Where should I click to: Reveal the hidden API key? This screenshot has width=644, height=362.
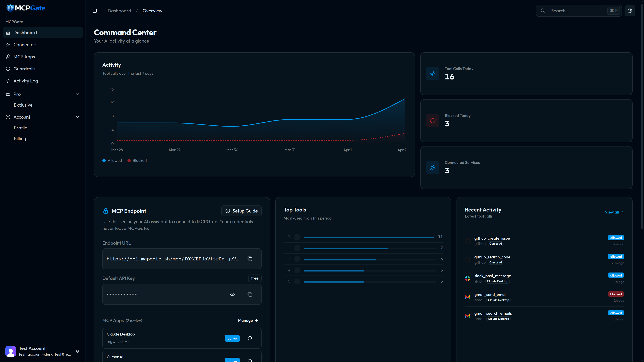[232, 294]
